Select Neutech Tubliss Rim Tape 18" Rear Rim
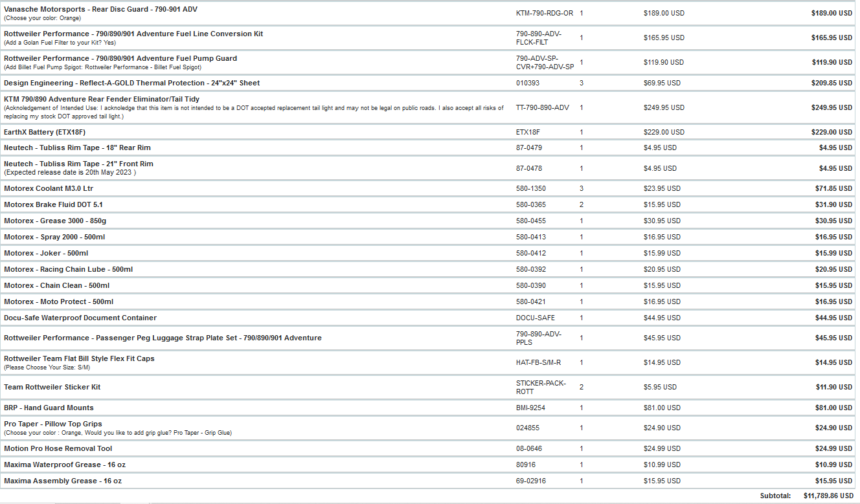Viewport: 860px width, 504px height. 77,148
